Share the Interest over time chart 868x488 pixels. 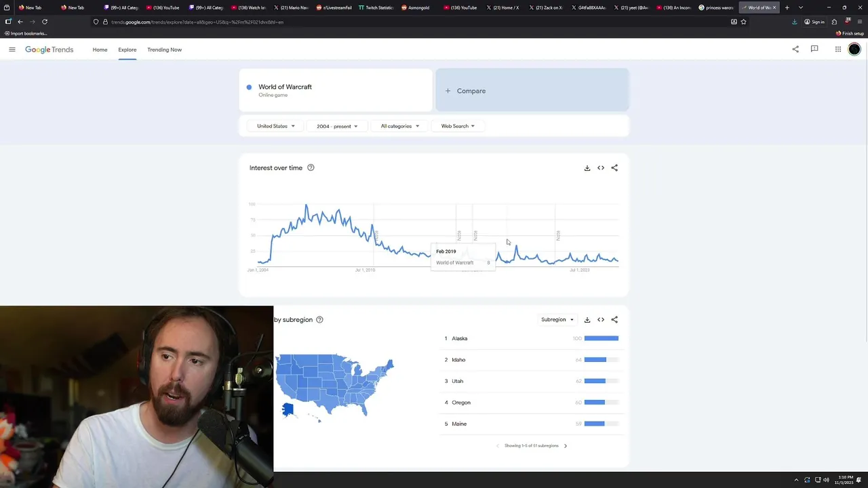click(x=614, y=168)
